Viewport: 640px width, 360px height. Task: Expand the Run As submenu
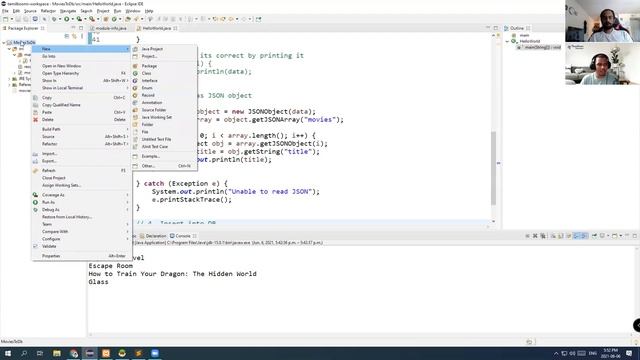[x=82, y=202]
